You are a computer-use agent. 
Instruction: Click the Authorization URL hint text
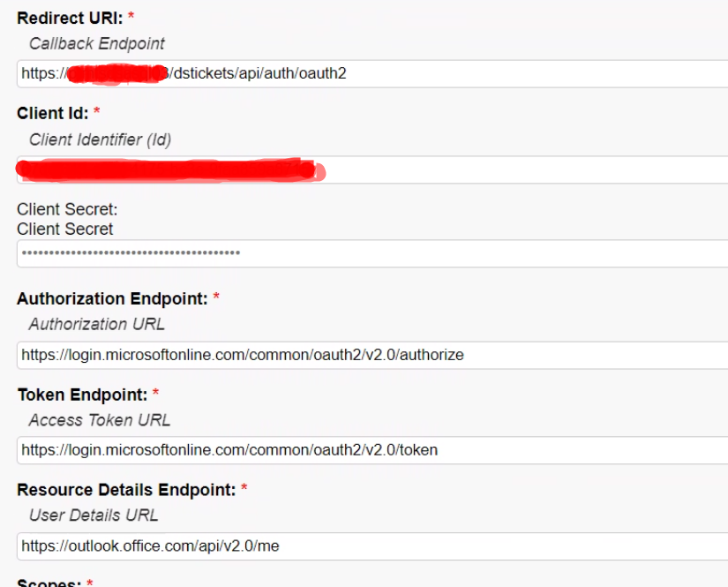(96, 324)
